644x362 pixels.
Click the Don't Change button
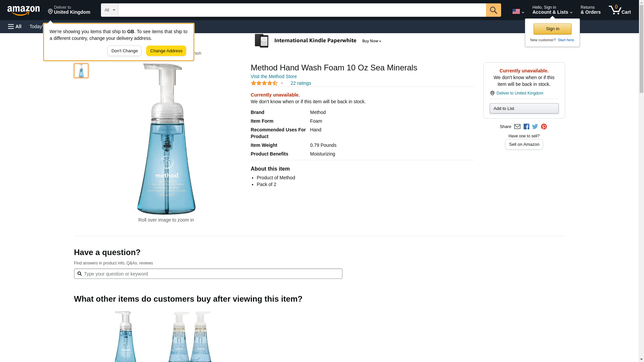pyautogui.click(x=124, y=51)
